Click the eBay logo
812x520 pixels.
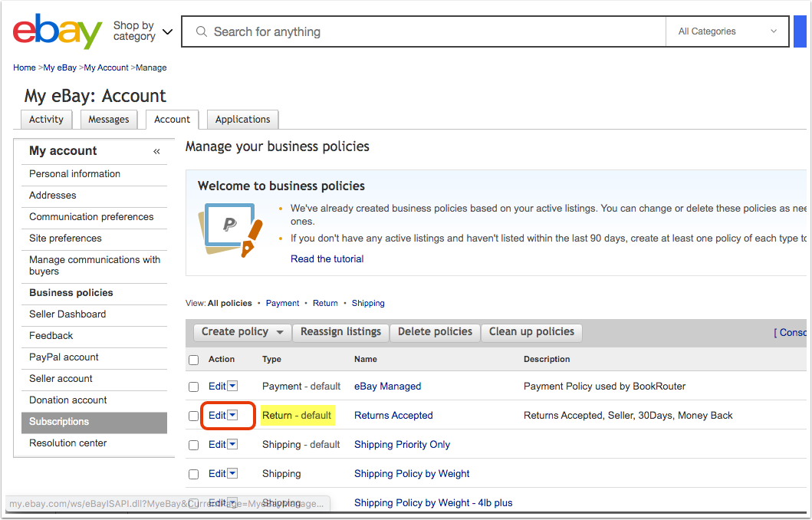click(x=58, y=31)
